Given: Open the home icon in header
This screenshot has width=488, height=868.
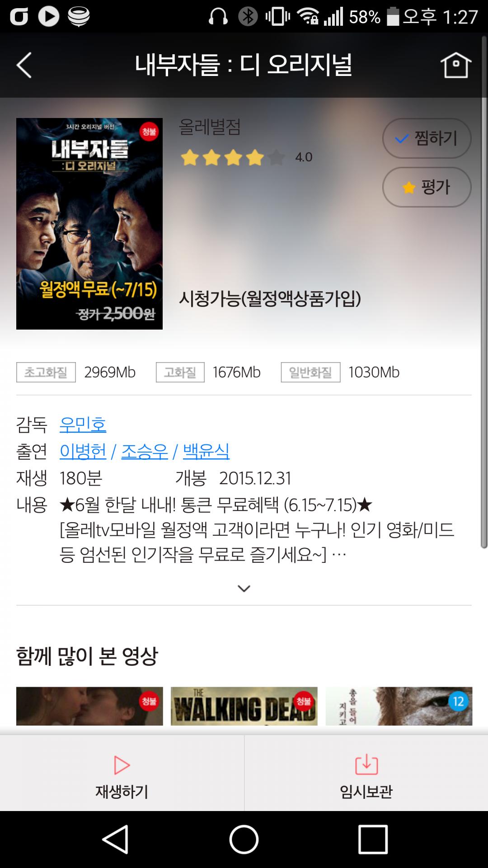Looking at the screenshot, I should [455, 65].
